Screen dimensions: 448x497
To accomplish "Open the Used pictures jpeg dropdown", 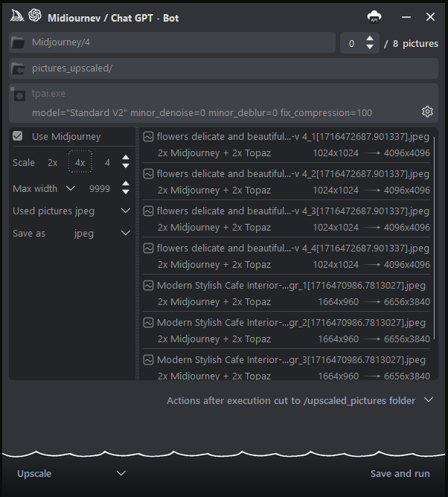I will 125,211.
